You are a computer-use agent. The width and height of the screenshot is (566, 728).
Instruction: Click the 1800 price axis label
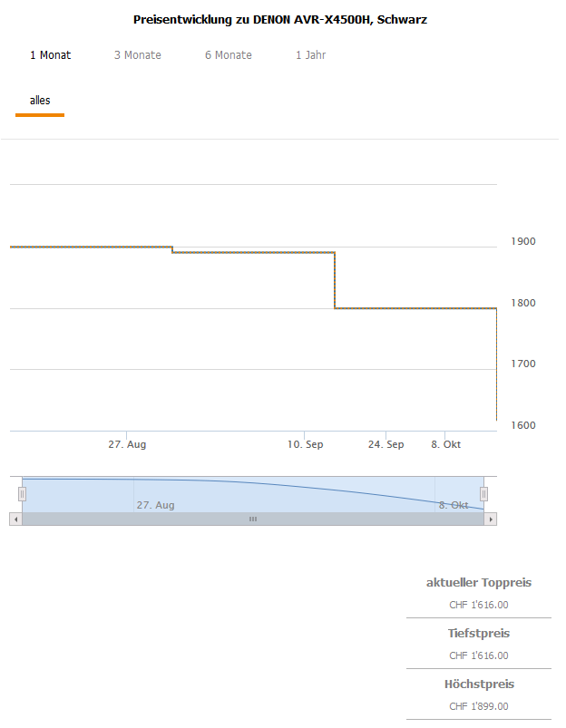pyautogui.click(x=524, y=303)
